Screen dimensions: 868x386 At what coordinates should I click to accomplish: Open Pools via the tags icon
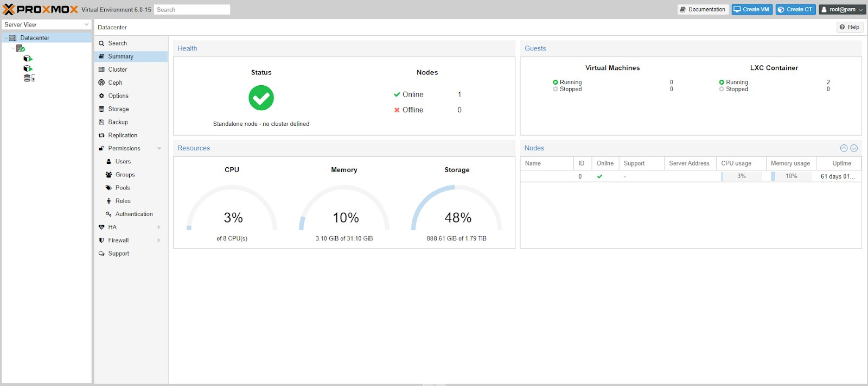tap(108, 188)
